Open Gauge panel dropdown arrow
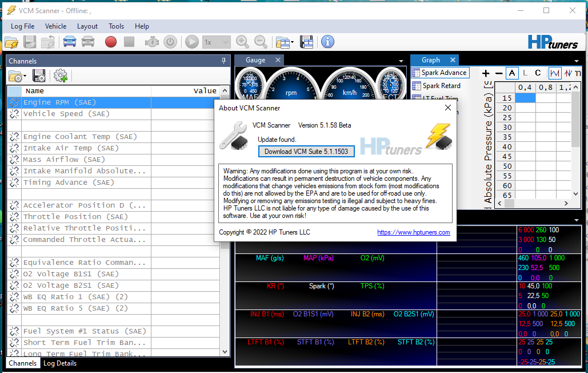 click(x=401, y=61)
